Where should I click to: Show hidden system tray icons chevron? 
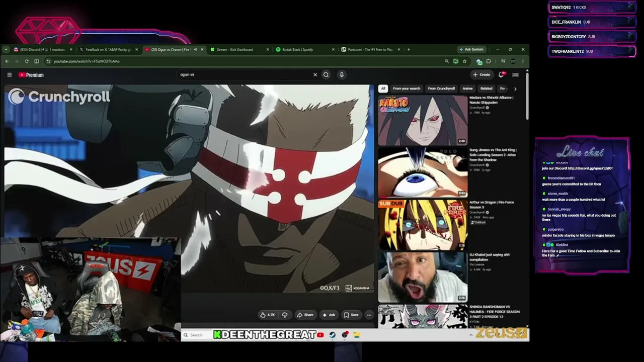(471, 335)
